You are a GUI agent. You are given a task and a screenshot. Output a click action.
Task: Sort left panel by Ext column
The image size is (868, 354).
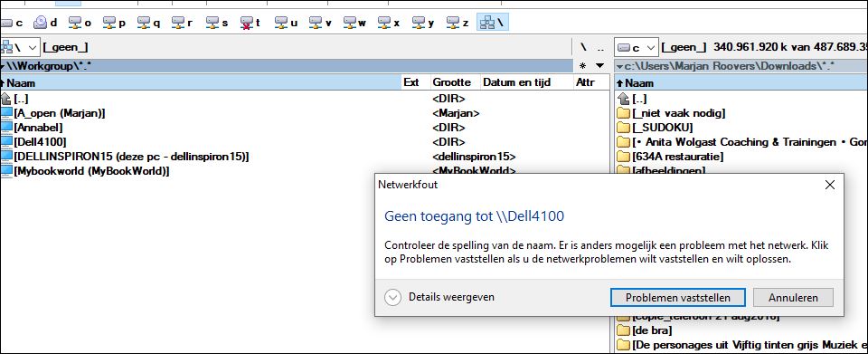(415, 83)
